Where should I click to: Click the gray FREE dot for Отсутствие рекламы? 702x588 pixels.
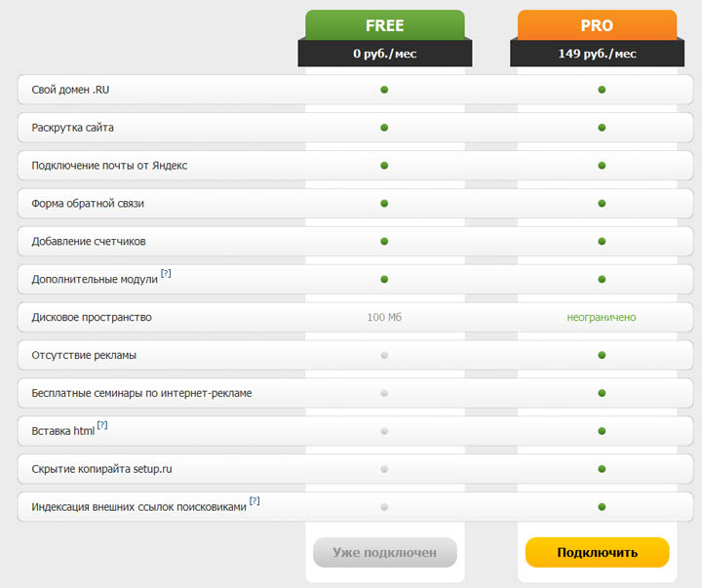tap(384, 355)
